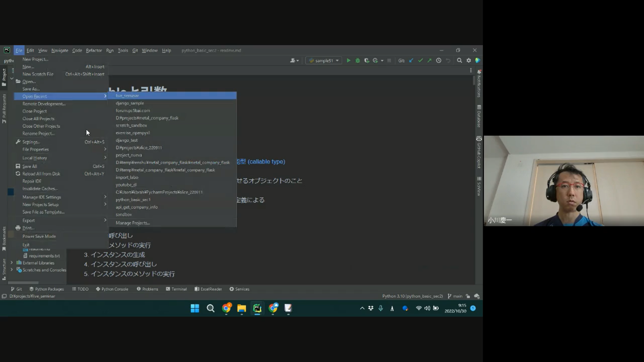Screen dimensions: 644x362
Task: Open IDE settings gear icon
Action: (469, 60)
